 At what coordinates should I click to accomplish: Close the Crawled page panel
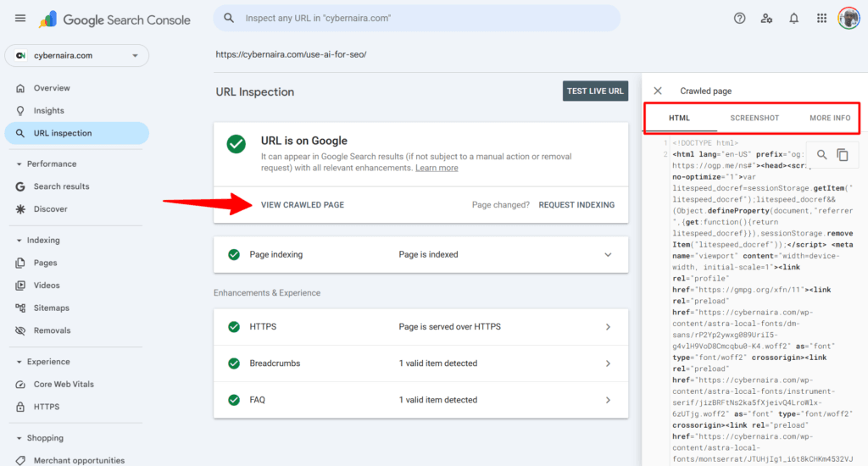(658, 91)
